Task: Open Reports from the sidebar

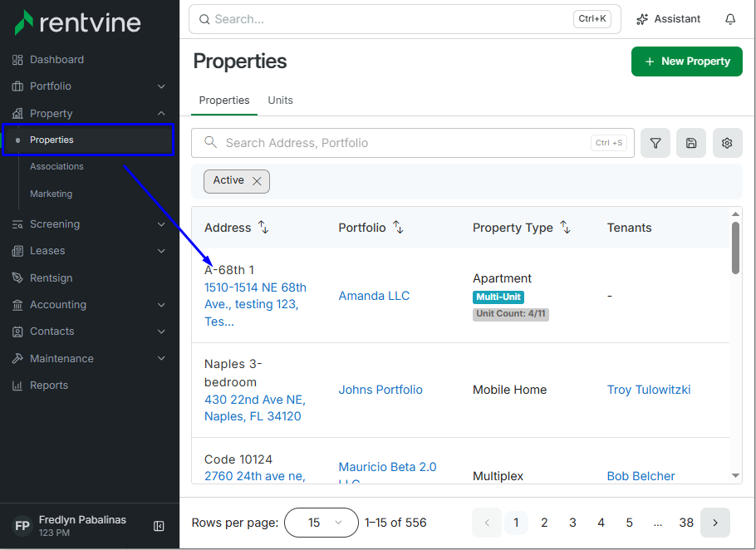Action: [49, 385]
